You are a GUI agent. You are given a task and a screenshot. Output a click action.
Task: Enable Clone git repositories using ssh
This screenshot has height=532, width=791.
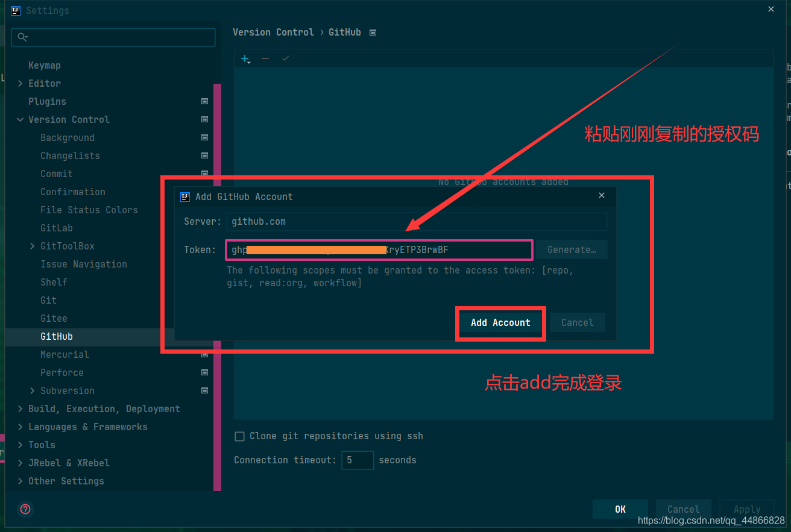click(239, 436)
